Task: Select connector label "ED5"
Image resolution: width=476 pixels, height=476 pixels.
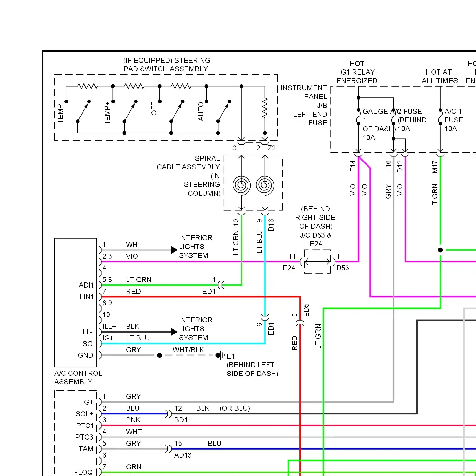Action: click(306, 310)
